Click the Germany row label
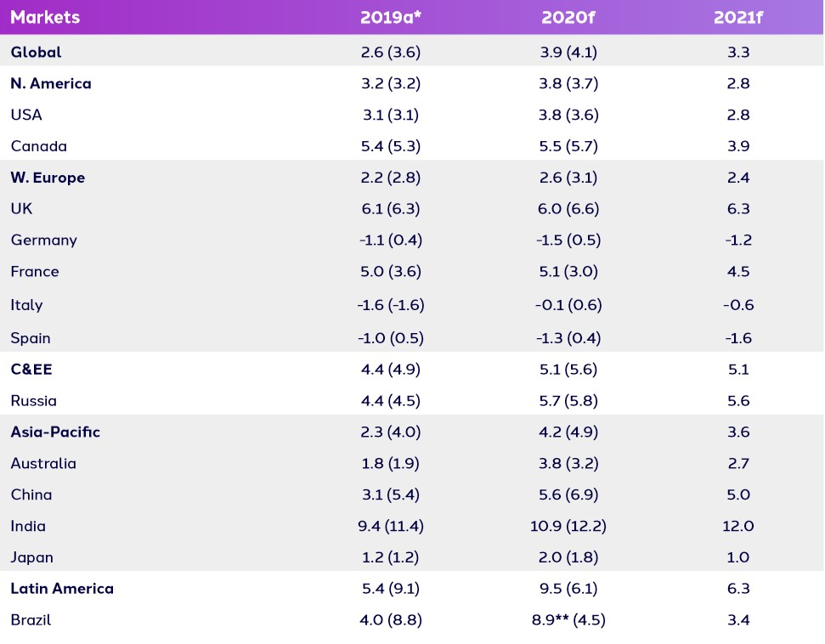The height and width of the screenshot is (644, 825). pyautogui.click(x=44, y=240)
